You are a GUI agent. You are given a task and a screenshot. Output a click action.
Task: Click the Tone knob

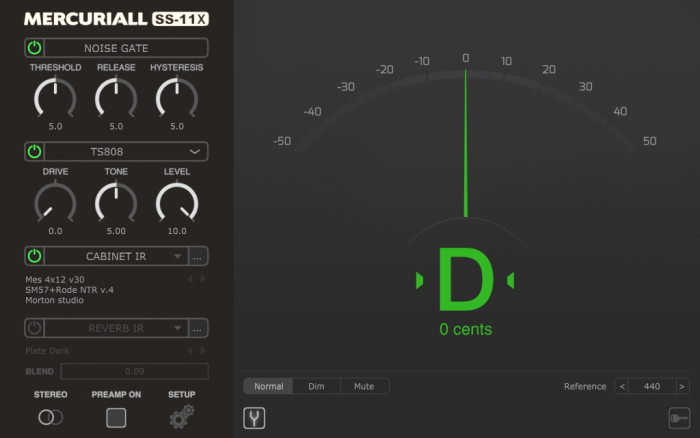coord(116,202)
